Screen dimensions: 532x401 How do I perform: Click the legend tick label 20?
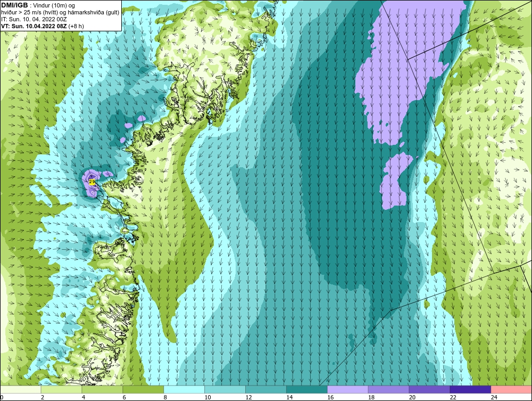coord(412,397)
